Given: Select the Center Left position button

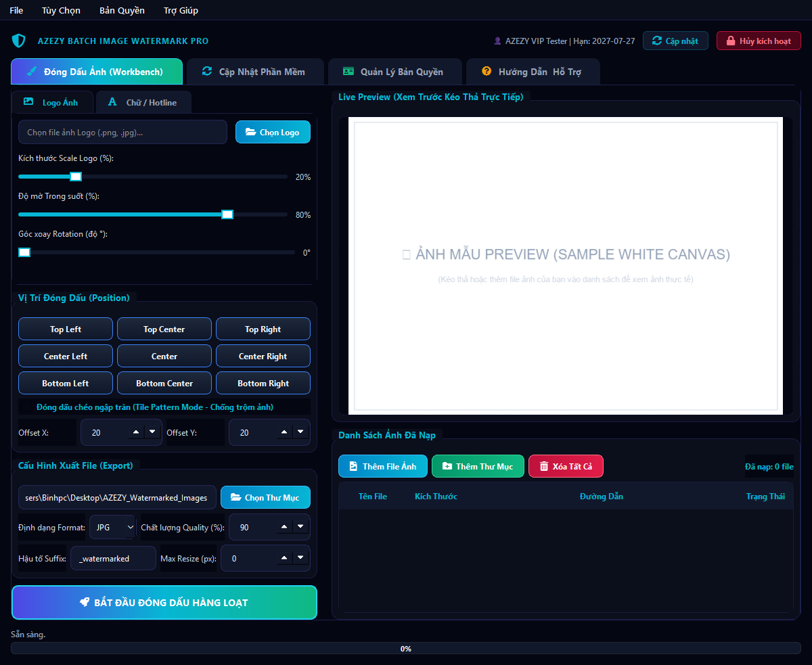Looking at the screenshot, I should point(66,356).
